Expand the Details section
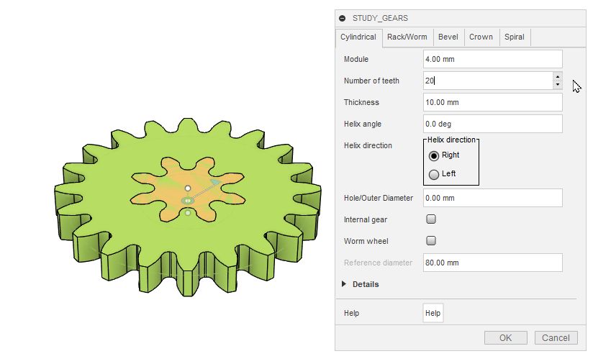Image resolution: width=593 pixels, height=364 pixels. point(344,284)
